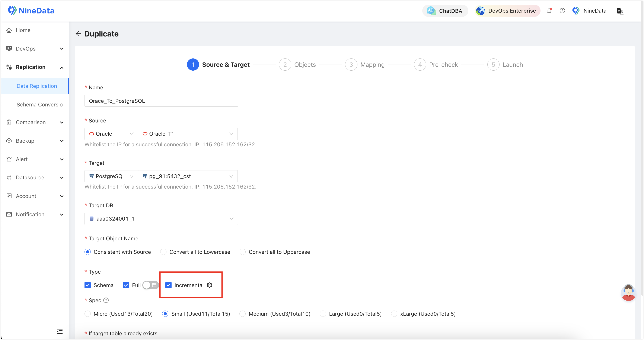The image size is (644, 340).
Task: Expand the Backup sidebar chevron
Action: [x=62, y=141]
